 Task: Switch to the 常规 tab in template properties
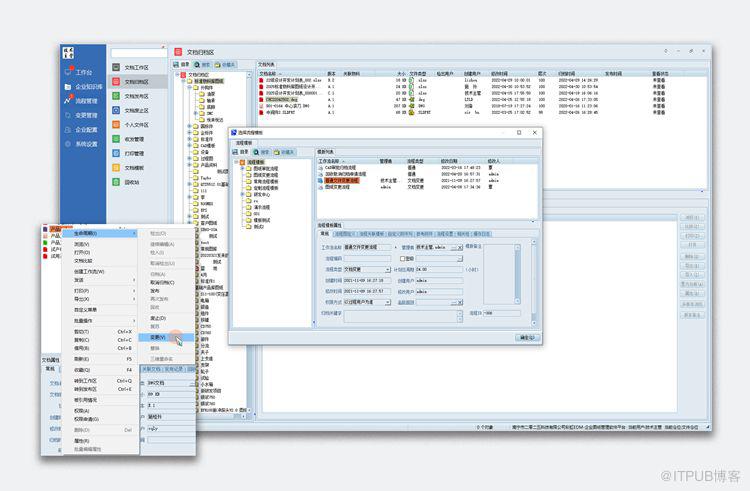[325, 234]
